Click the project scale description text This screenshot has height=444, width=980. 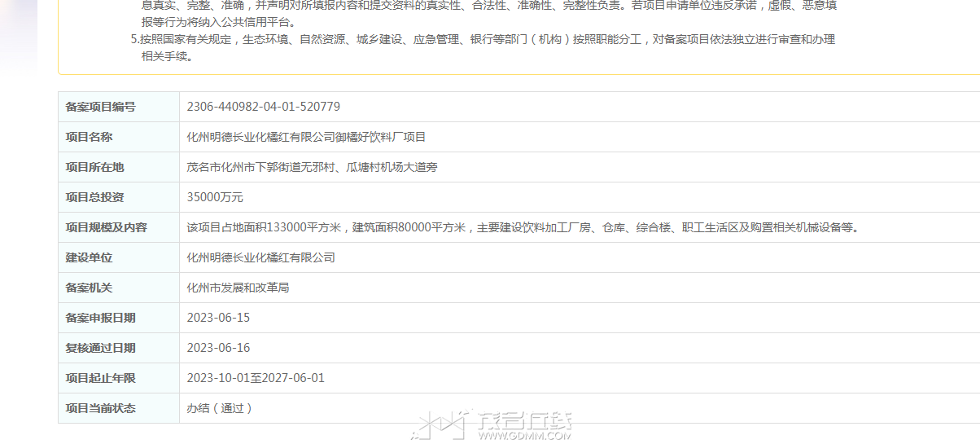523,227
